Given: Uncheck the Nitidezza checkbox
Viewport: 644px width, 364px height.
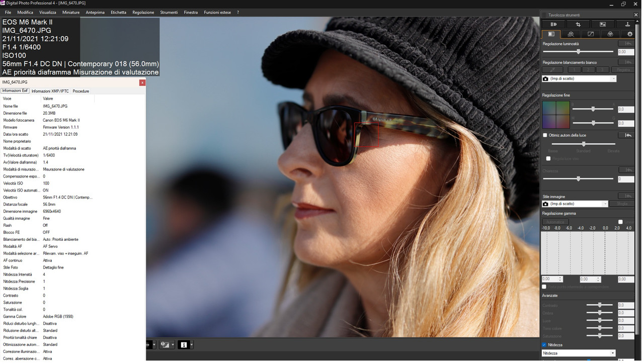Looking at the screenshot, I should click(544, 345).
